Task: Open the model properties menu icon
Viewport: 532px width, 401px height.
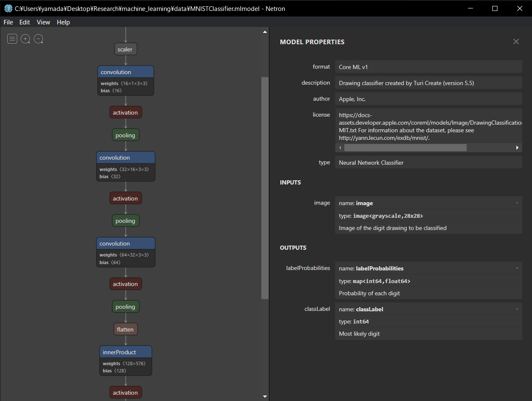Action: (x=12, y=39)
